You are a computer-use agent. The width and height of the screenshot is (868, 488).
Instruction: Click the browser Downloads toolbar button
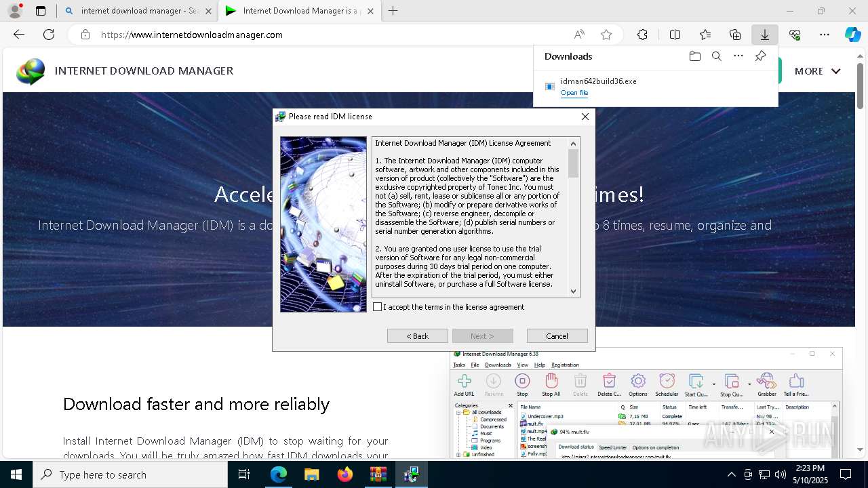point(765,35)
